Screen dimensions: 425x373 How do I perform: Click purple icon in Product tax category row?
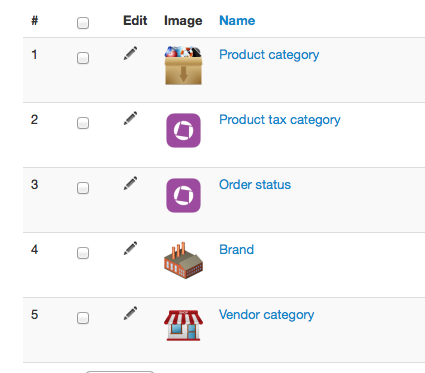183,130
